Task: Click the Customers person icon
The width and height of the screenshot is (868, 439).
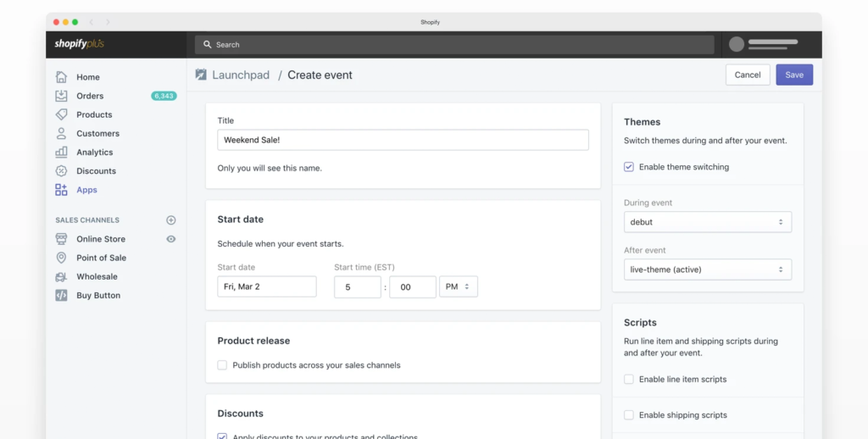Action: [61, 133]
